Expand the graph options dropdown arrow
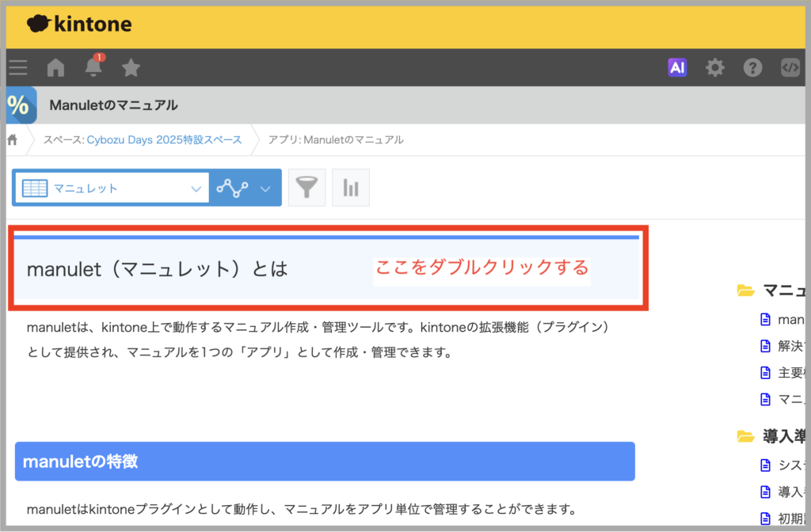Image resolution: width=811 pixels, height=532 pixels. point(266,188)
